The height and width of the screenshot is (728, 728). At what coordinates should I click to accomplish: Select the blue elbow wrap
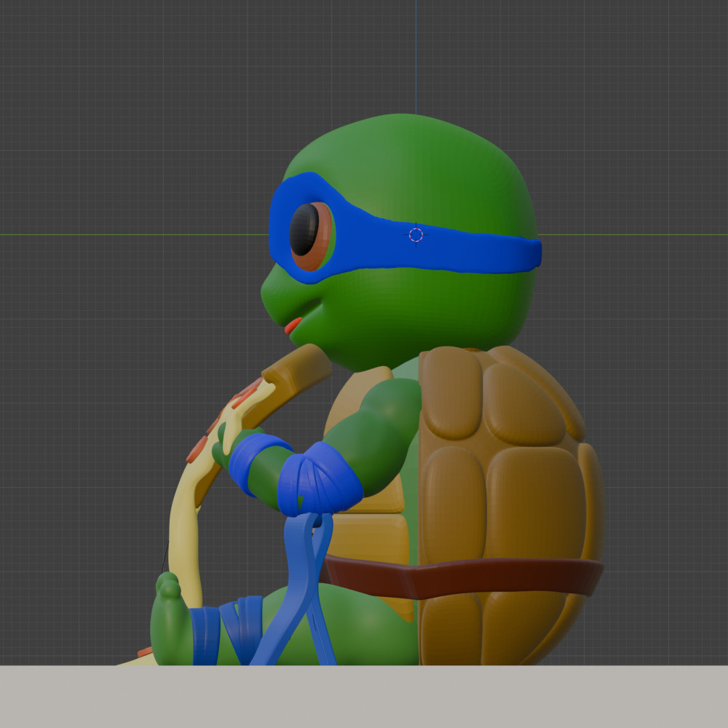[x=320, y=479]
